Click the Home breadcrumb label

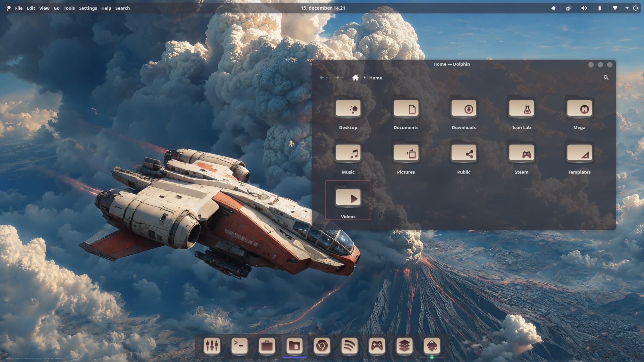375,78
